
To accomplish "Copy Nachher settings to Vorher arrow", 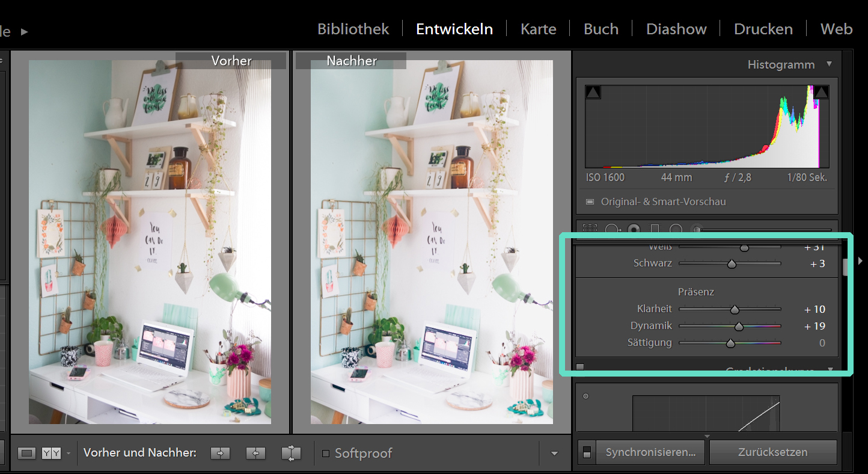I will [255, 453].
